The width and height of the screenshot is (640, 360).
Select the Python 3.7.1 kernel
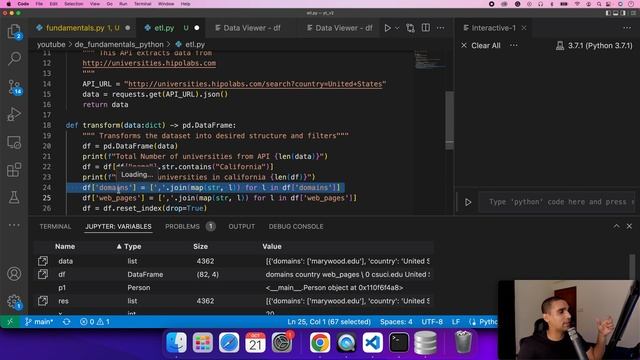594,45
